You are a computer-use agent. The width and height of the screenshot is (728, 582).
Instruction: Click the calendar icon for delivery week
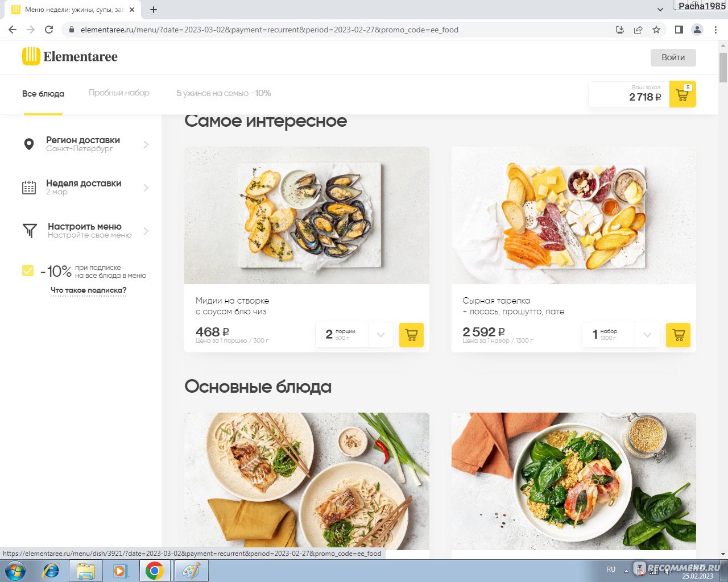[29, 188]
